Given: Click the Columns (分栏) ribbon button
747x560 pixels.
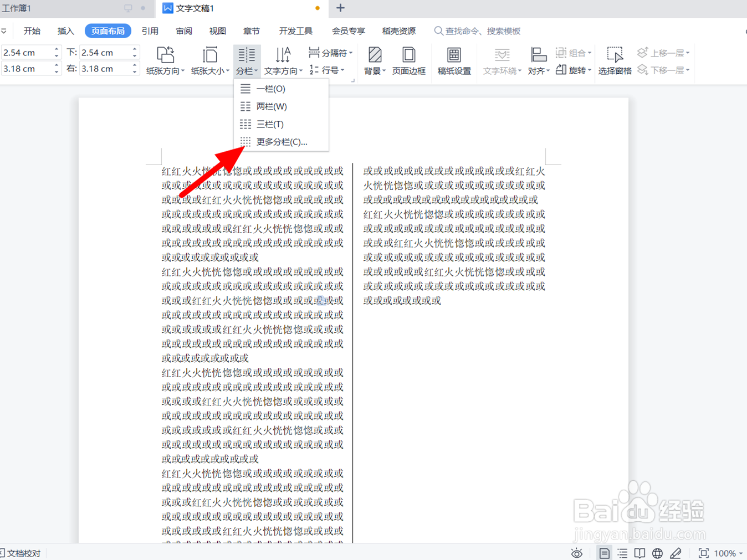Looking at the screenshot, I should 247,61.
